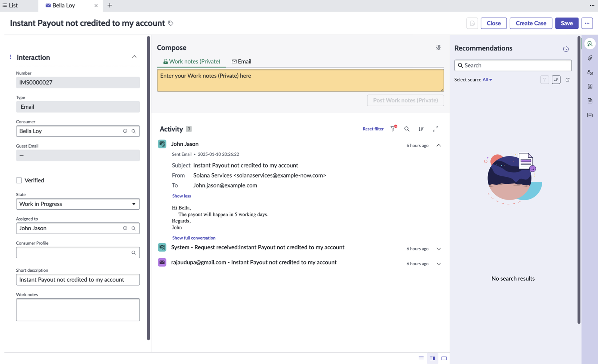The height and width of the screenshot is (364, 598).
Task: Switch to Email compose tab
Action: pos(241,61)
